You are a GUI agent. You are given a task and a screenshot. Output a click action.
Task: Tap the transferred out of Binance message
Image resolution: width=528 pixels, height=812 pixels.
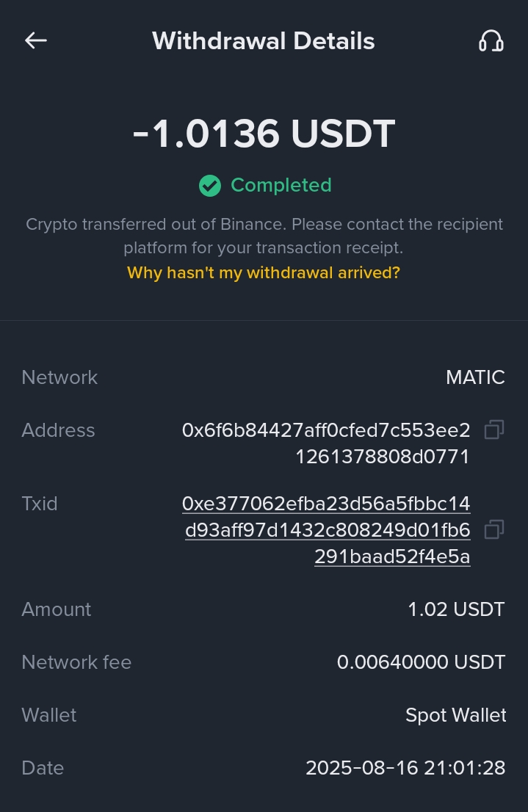264,236
